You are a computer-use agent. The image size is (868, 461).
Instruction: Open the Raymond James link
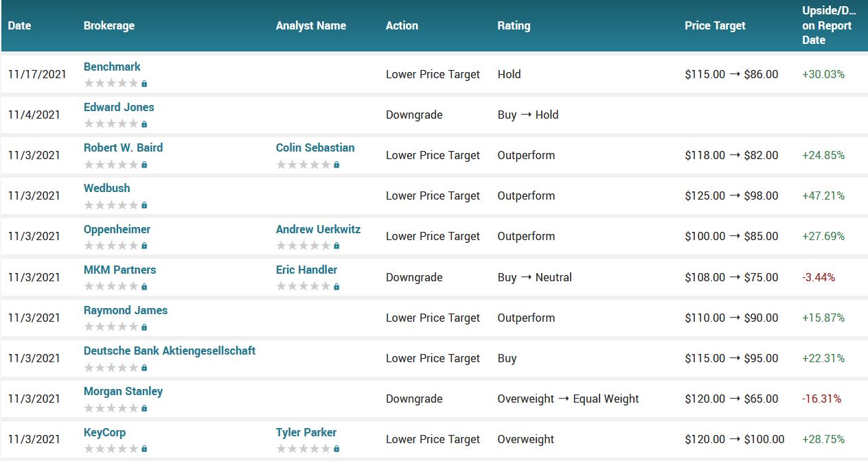point(126,310)
